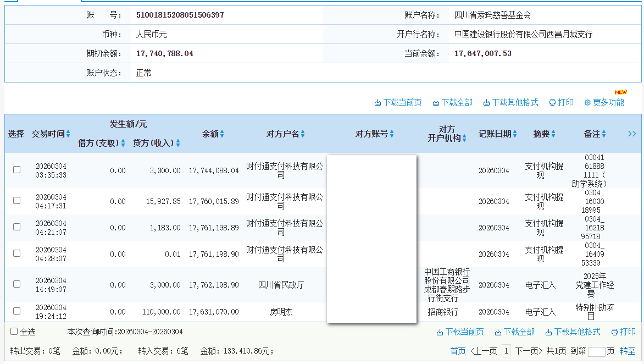
Task: Click 上一页 previous page control
Action: point(484,350)
